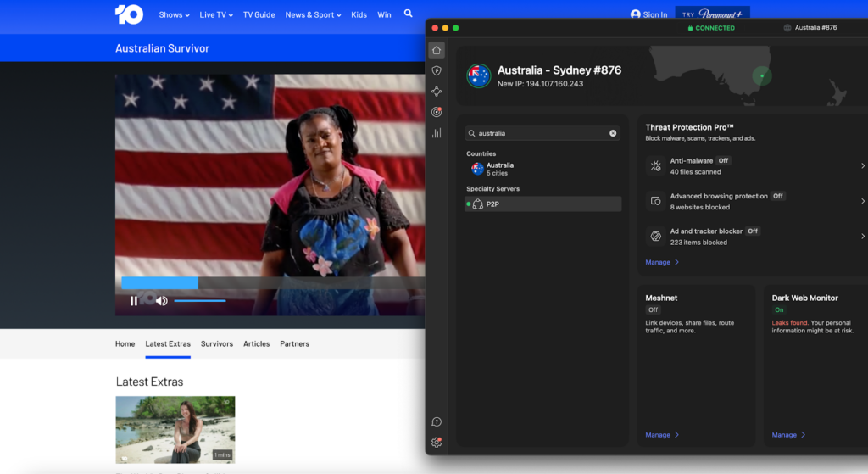
Task: Click the Network 10 logo
Action: click(x=130, y=14)
